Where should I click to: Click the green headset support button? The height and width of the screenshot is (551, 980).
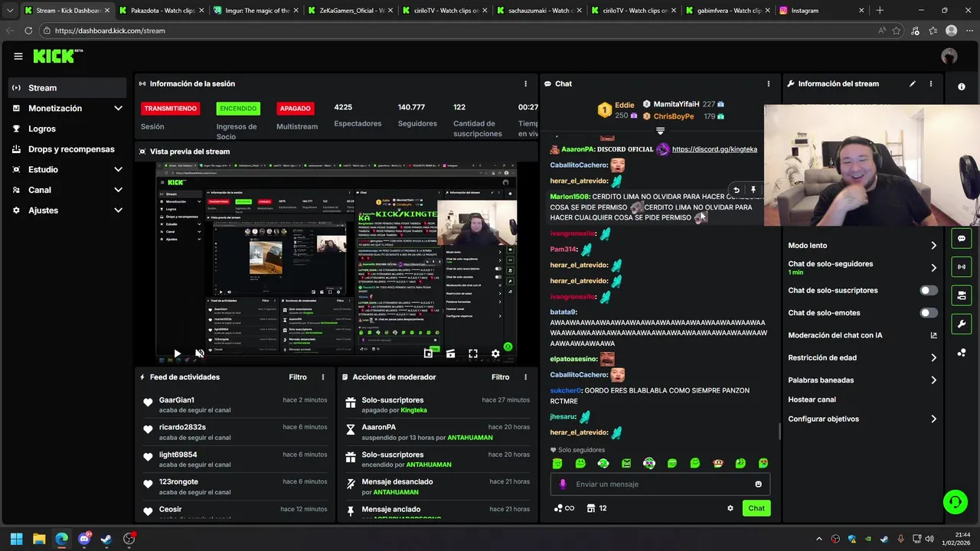click(x=955, y=502)
